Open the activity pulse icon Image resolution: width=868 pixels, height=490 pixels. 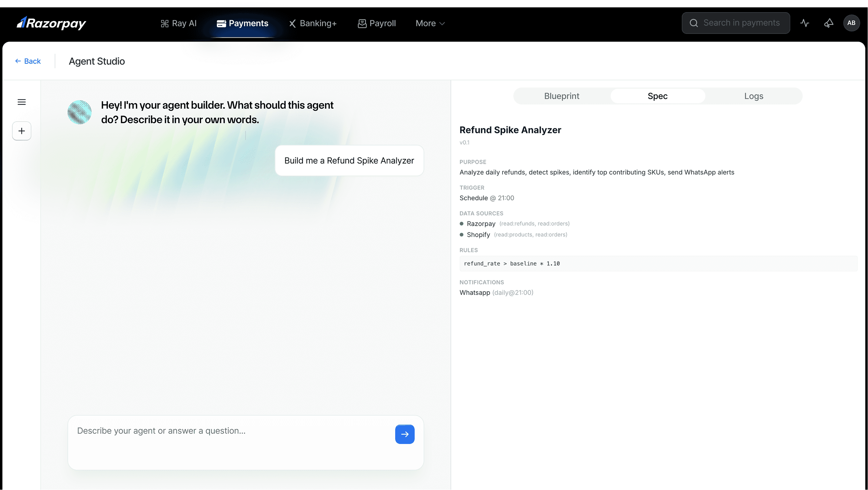click(x=805, y=23)
